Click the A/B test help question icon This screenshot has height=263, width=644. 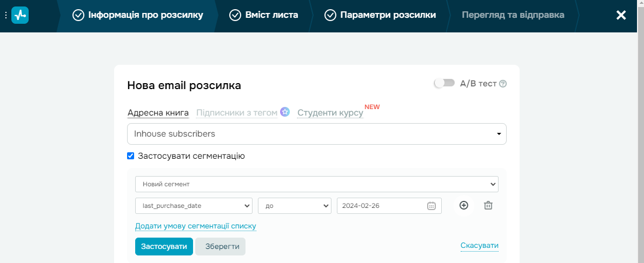pyautogui.click(x=503, y=84)
